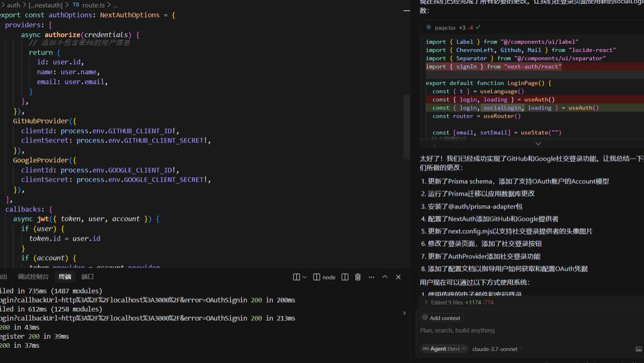This screenshot has height=363, width=644.
Task: Click the removed signIn import line in diff
Action: [x=493, y=67]
